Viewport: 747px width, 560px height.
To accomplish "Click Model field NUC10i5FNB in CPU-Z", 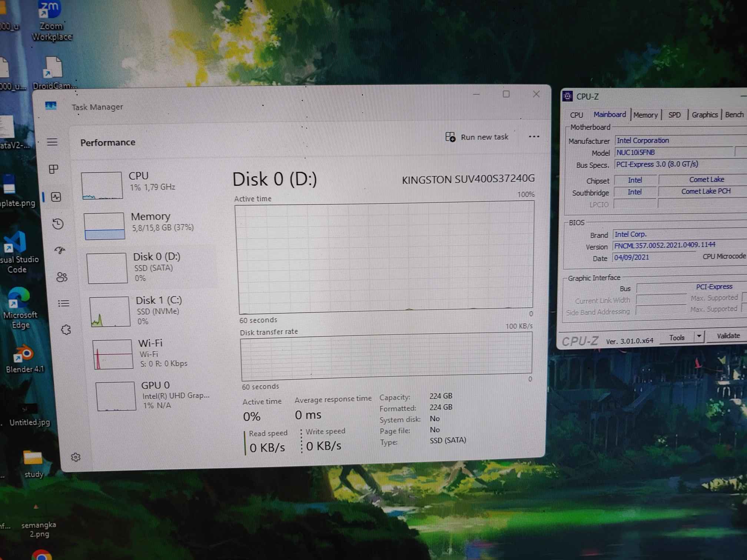I will pyautogui.click(x=674, y=152).
